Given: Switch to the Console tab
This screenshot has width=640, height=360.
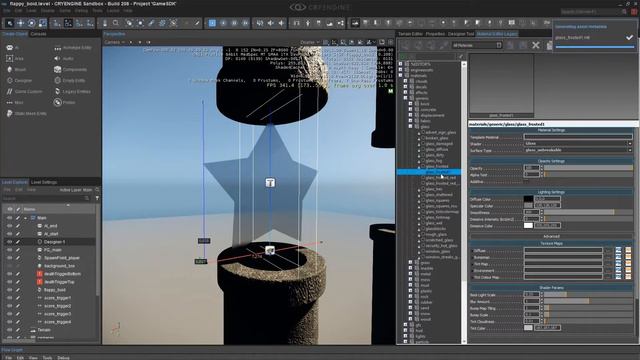Looking at the screenshot, I should coord(38,34).
